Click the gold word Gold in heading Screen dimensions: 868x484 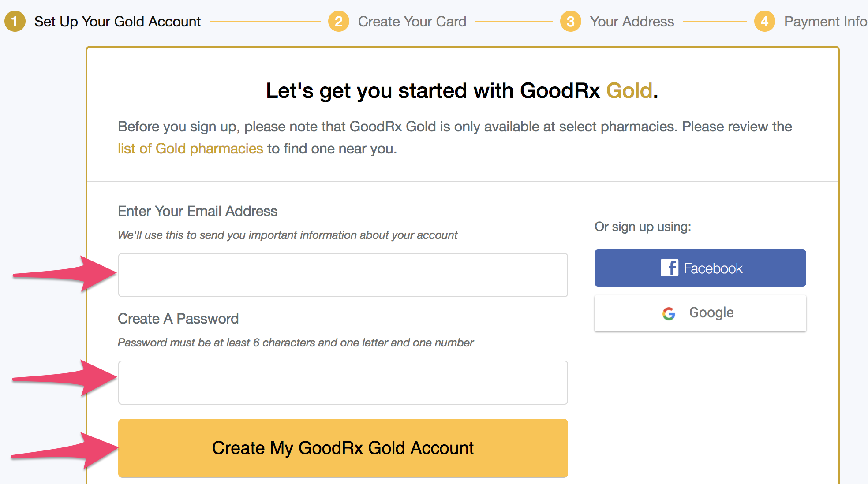(629, 91)
